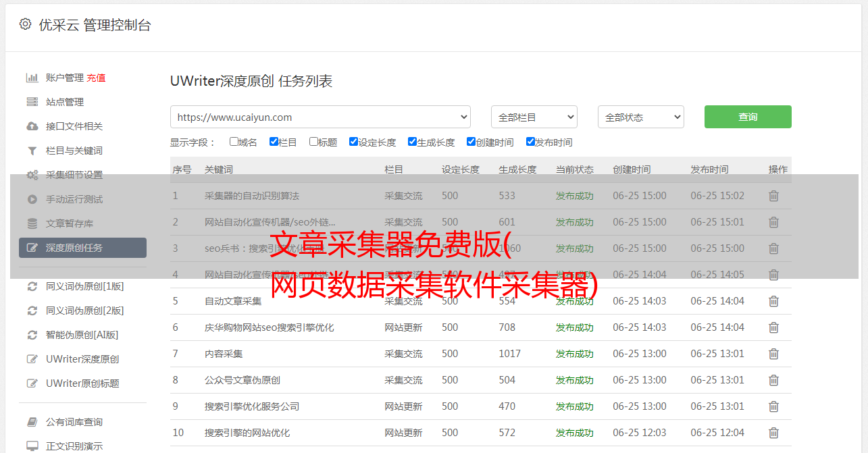Open the site URL dropdown
Image resolution: width=868 pixels, height=453 pixels.
click(x=320, y=117)
